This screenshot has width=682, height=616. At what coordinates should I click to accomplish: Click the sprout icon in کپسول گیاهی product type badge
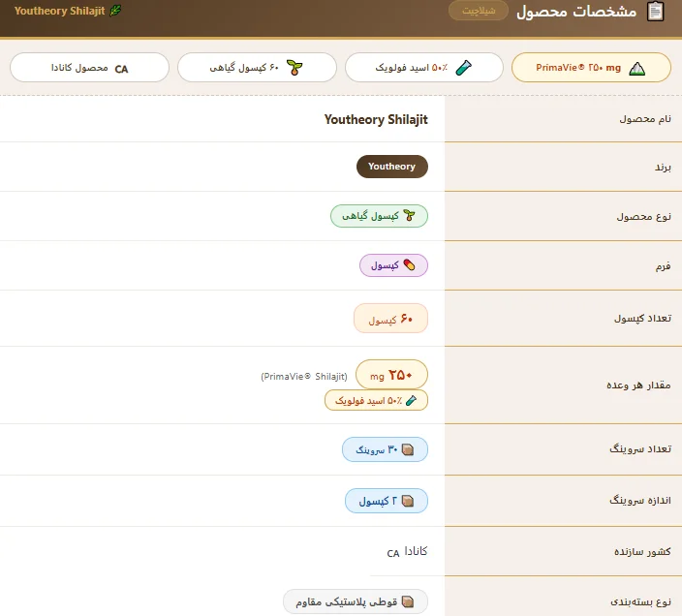[409, 215]
